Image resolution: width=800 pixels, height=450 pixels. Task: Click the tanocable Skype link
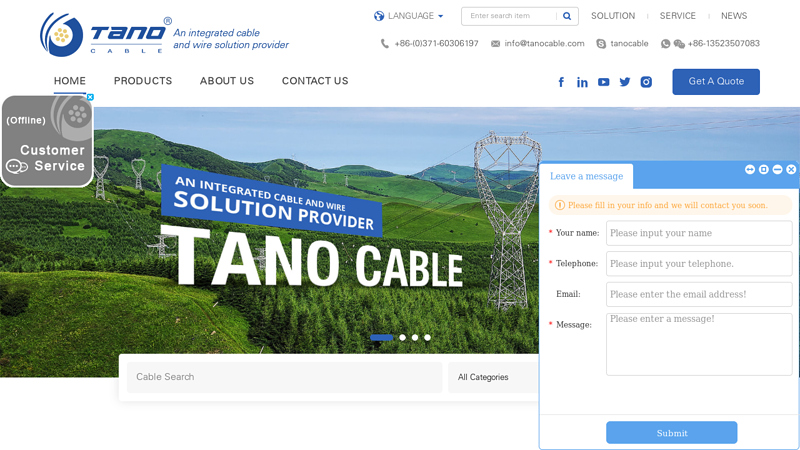tap(629, 44)
